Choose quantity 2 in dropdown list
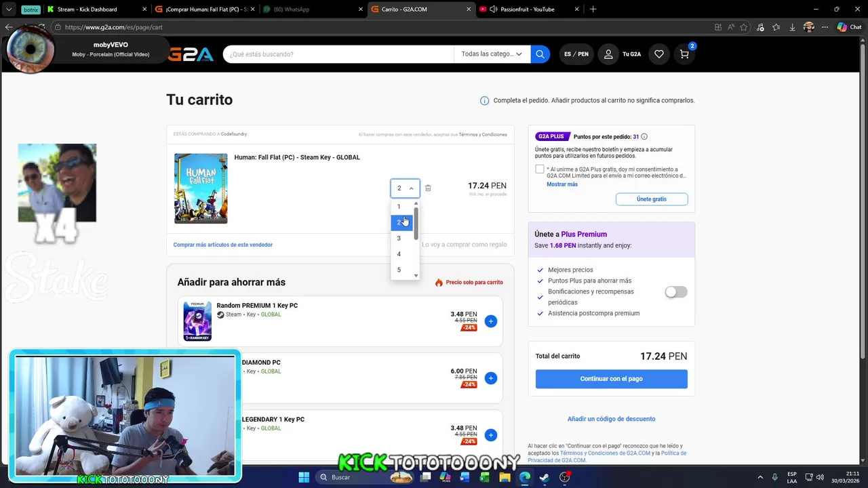The width and height of the screenshot is (868, 488). point(401,222)
